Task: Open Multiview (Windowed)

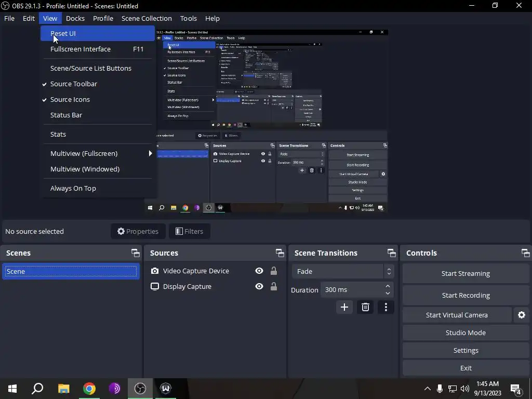Action: pos(98,169)
